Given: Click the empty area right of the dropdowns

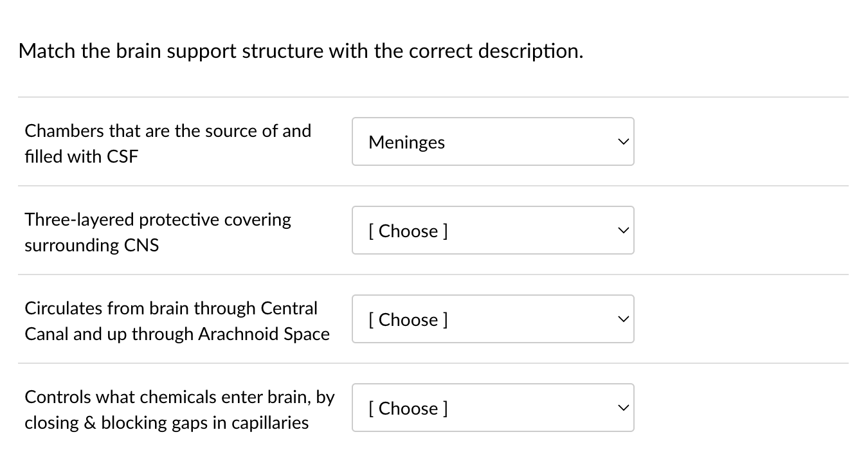Looking at the screenshot, I should 739,257.
